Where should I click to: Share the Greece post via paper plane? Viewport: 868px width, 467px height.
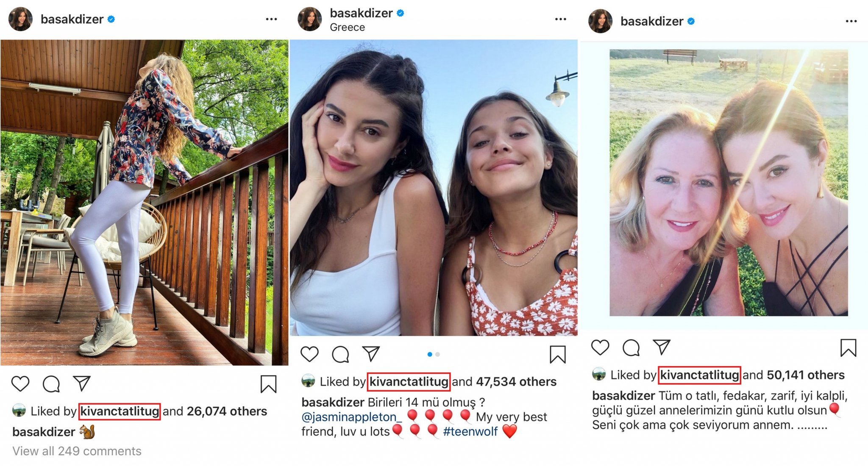371,353
